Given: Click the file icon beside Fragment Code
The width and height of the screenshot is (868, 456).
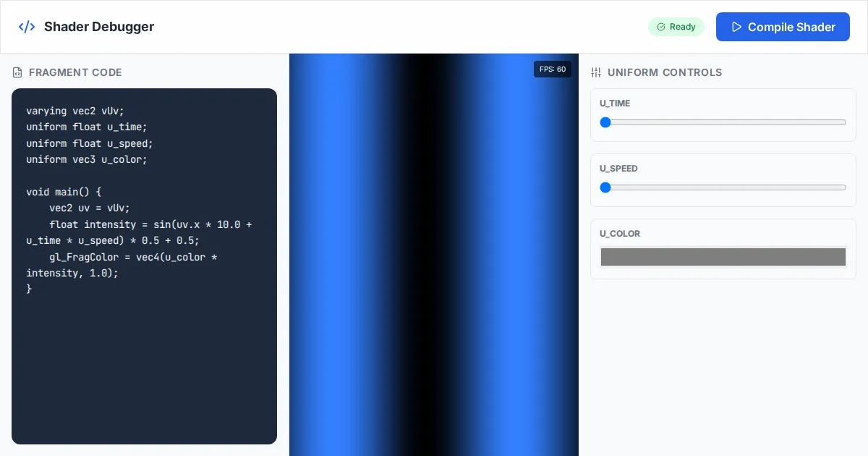Looking at the screenshot, I should pos(17,72).
